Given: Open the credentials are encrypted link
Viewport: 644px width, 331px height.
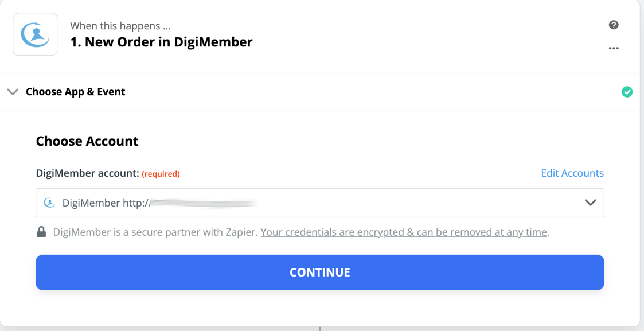Looking at the screenshot, I should point(404,232).
